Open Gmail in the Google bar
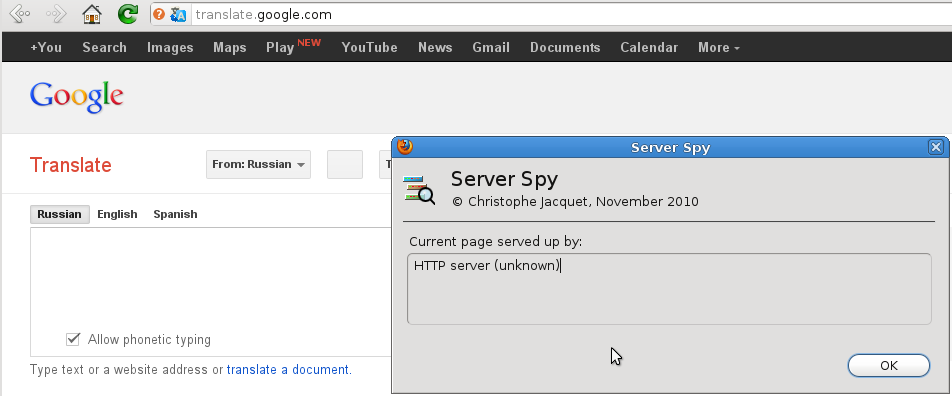 point(491,47)
